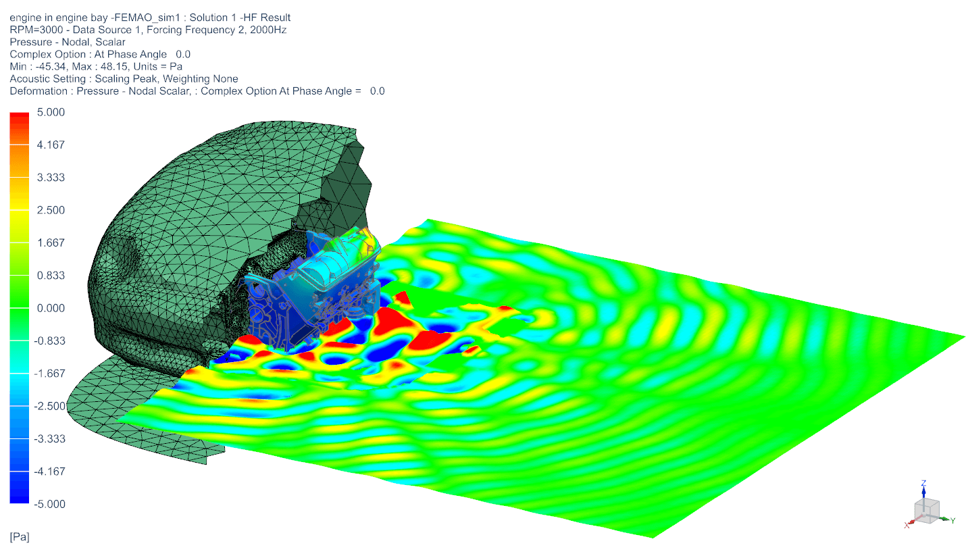
Task: Click the legend value -1.667
Action: 50,373
